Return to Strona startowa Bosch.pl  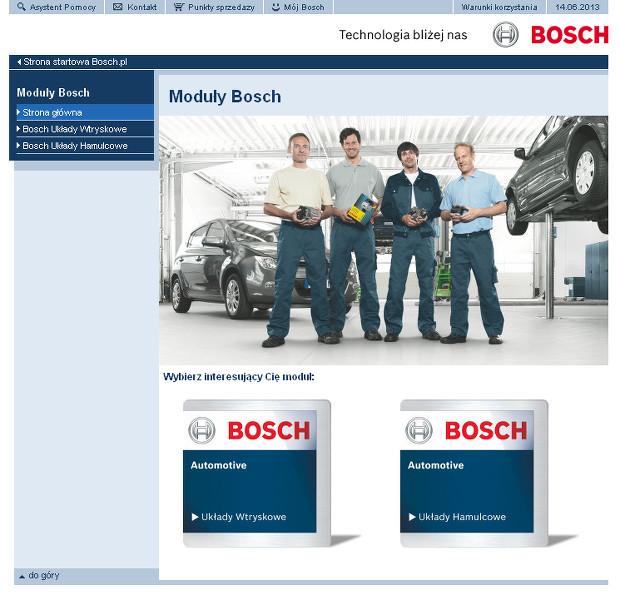(x=75, y=62)
